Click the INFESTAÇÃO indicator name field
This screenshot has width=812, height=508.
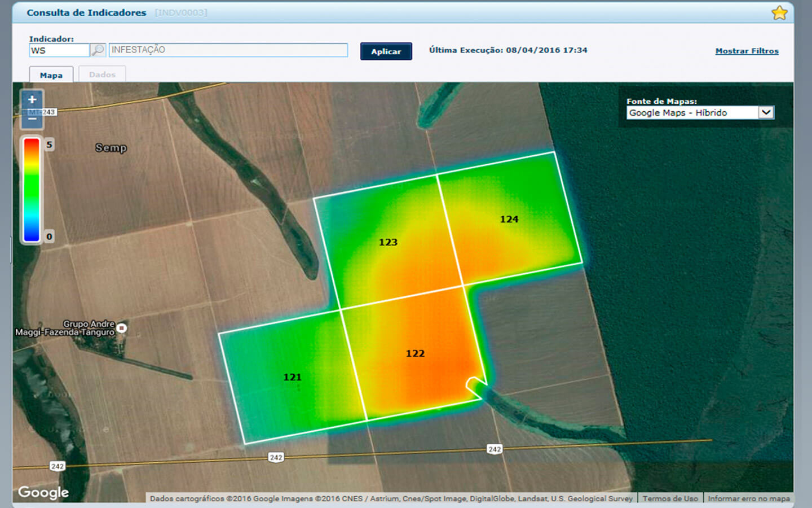coord(228,50)
